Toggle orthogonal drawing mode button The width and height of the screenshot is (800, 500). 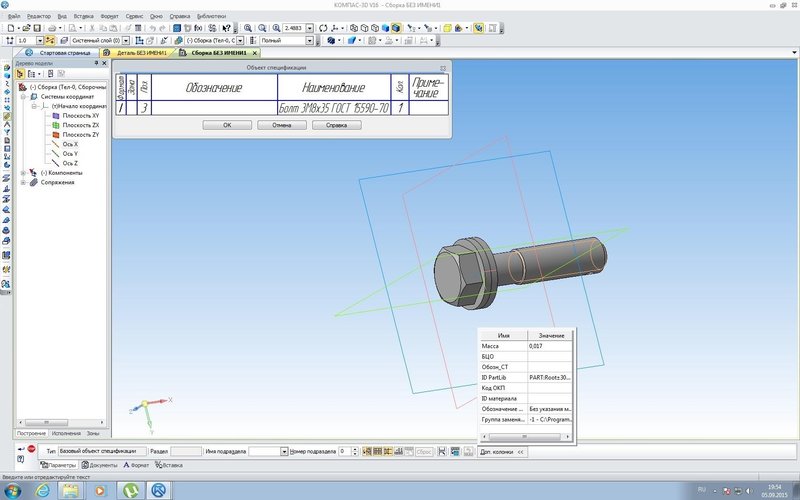(49, 40)
